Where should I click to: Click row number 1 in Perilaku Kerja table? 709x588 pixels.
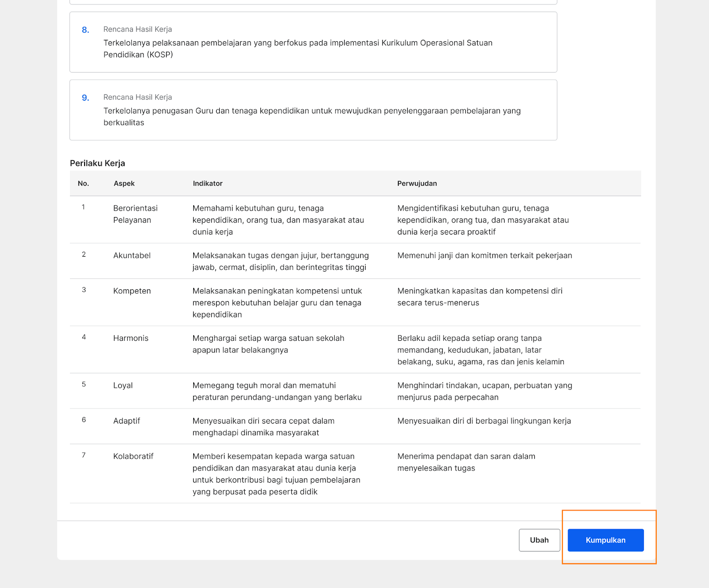(83, 207)
